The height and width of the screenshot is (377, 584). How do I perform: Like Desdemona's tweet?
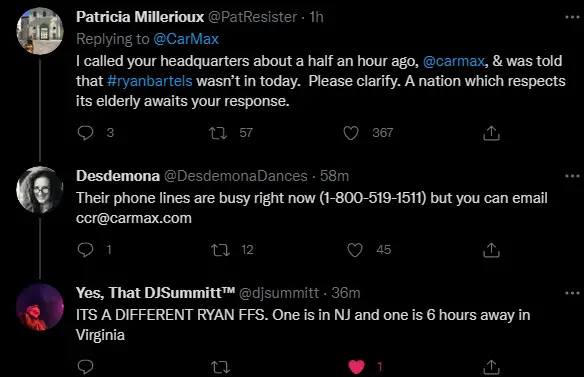(355, 250)
